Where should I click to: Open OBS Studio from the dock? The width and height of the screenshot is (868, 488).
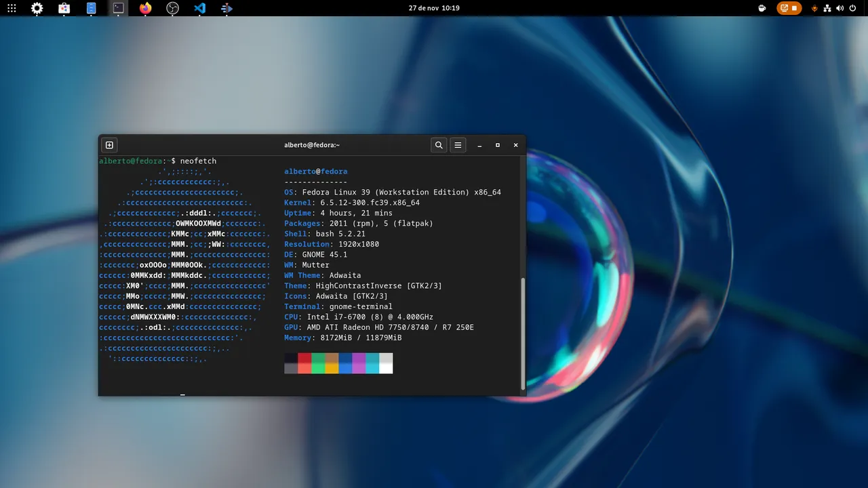(x=173, y=8)
